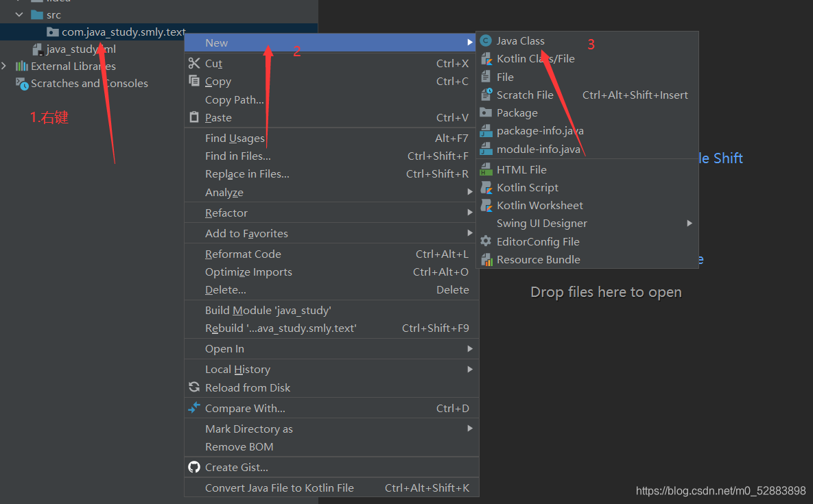Click the Copy icon in context menu
Viewport: 813px width, 504px height.
pos(194,81)
